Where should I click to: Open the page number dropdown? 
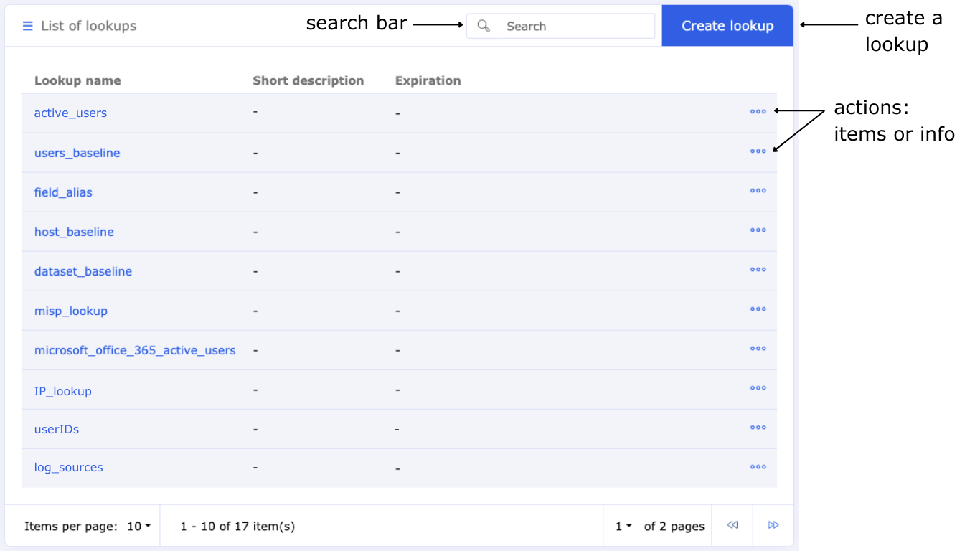point(623,526)
